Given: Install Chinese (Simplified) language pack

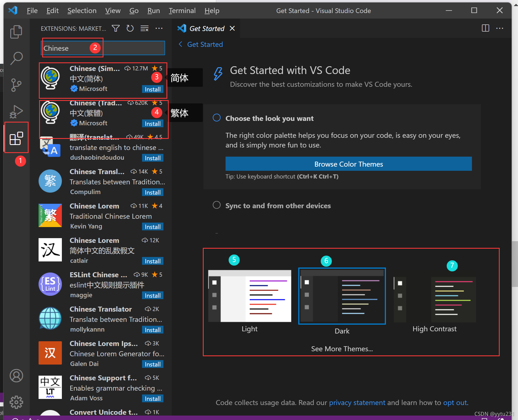Looking at the screenshot, I should tap(153, 89).
